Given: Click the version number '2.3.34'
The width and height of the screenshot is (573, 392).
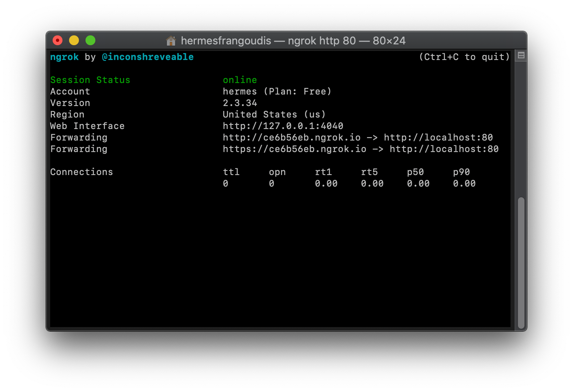Looking at the screenshot, I should (x=240, y=103).
